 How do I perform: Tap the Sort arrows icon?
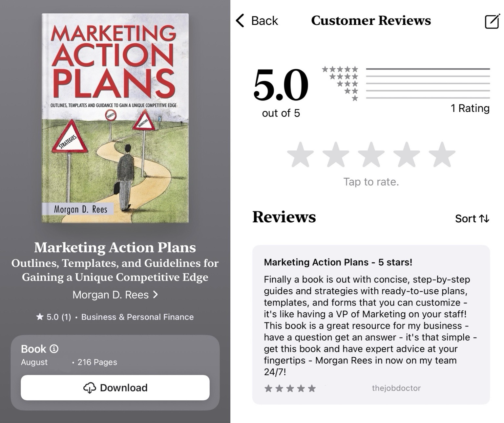tap(484, 218)
